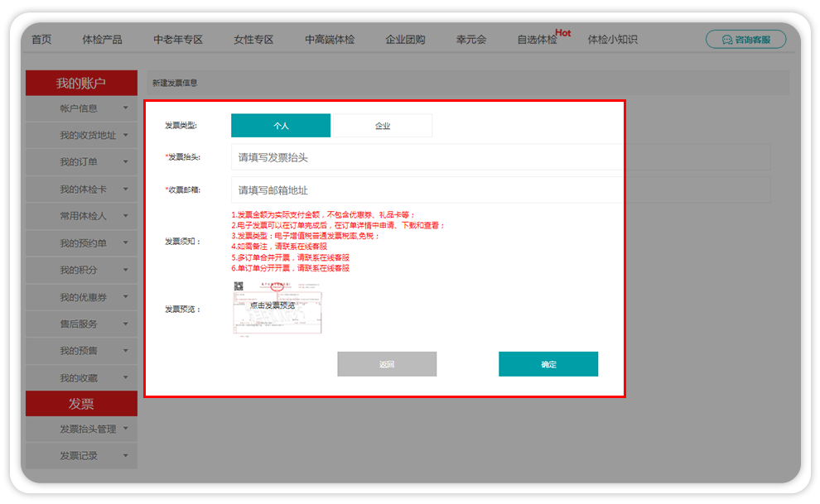Open 女性专区 navigation item

pyautogui.click(x=253, y=40)
